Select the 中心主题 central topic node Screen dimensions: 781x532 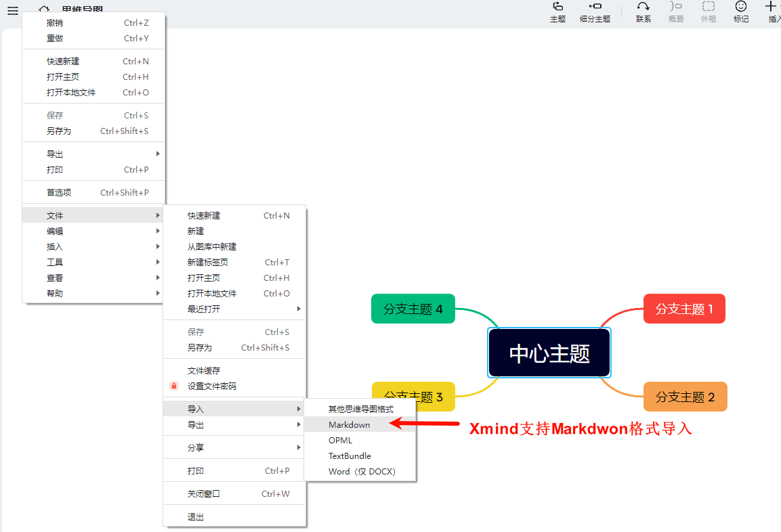click(549, 353)
